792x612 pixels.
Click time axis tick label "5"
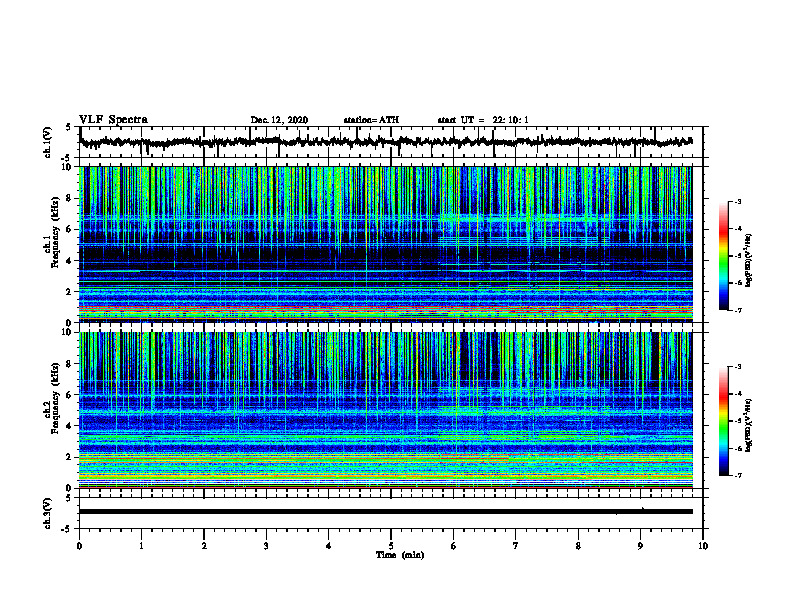tap(391, 546)
